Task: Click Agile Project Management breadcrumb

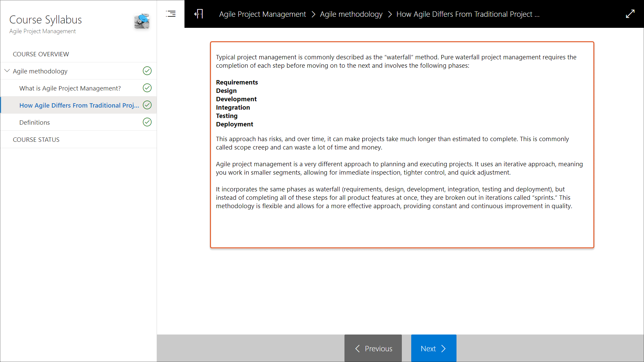Action: pyautogui.click(x=262, y=14)
